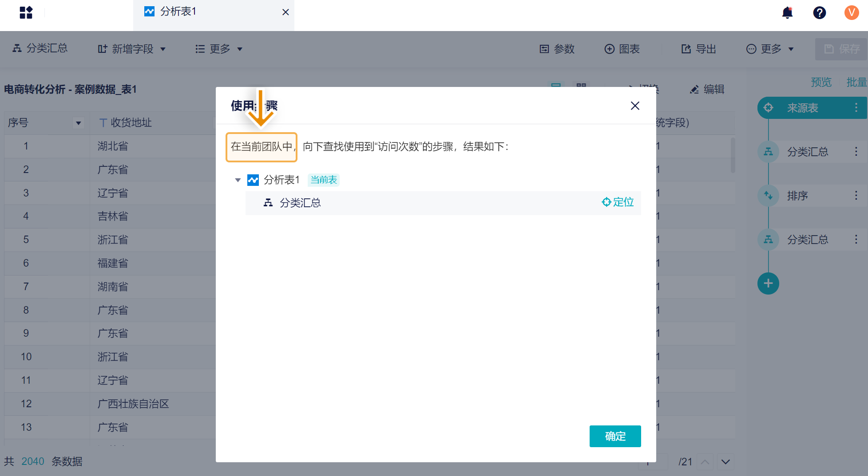Select the 辽宁省 cell in row 3
Viewport: 868px width, 476px height.
113,193
